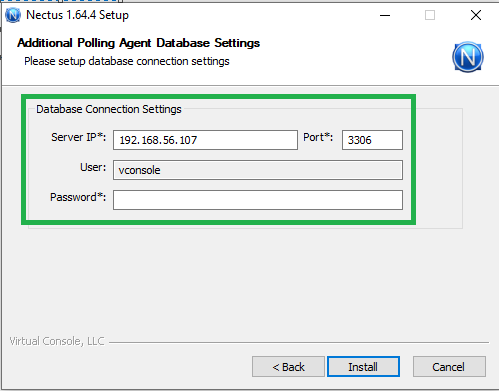
Task: Click the Database Connection Settings group label
Action: [109, 109]
